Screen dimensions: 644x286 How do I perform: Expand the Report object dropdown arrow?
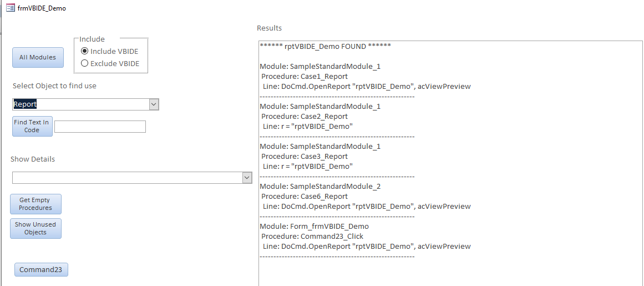pos(154,104)
